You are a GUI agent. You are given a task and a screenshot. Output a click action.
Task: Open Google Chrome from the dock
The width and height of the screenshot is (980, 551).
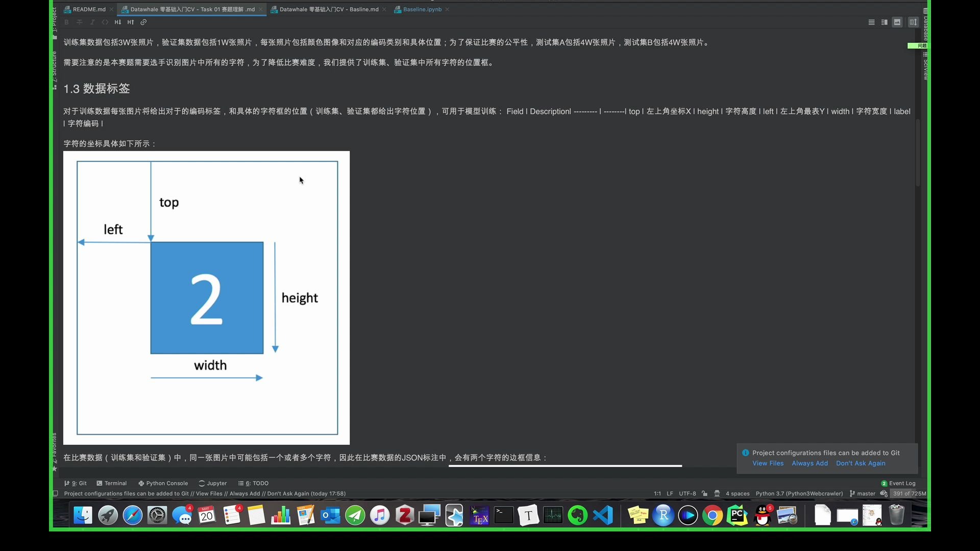tap(713, 515)
